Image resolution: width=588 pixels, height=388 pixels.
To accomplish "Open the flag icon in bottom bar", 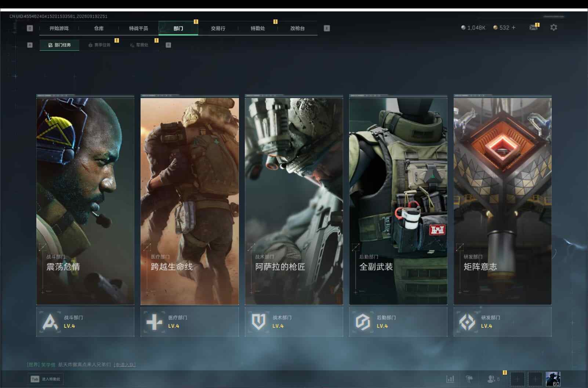I will 469,379.
